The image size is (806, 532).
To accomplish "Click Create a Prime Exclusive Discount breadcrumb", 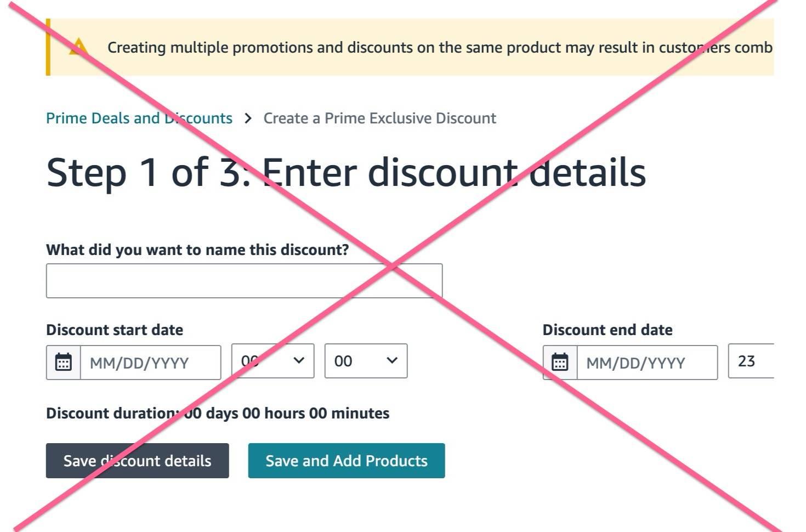I will pos(379,118).
